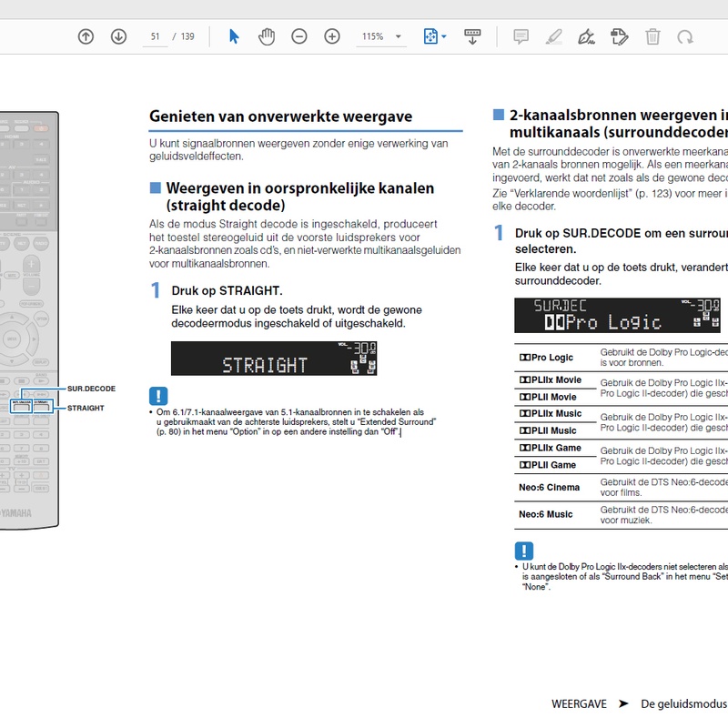This screenshot has width=728, height=728.
Task: Zoom in with the plus icon
Action: pos(332,36)
